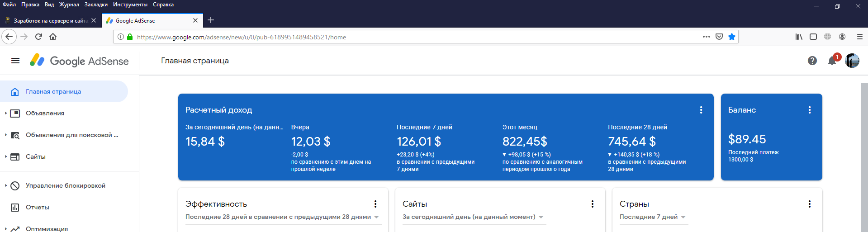Close the Заработок на сервере tab
The image size is (868, 232).
[x=94, y=20]
